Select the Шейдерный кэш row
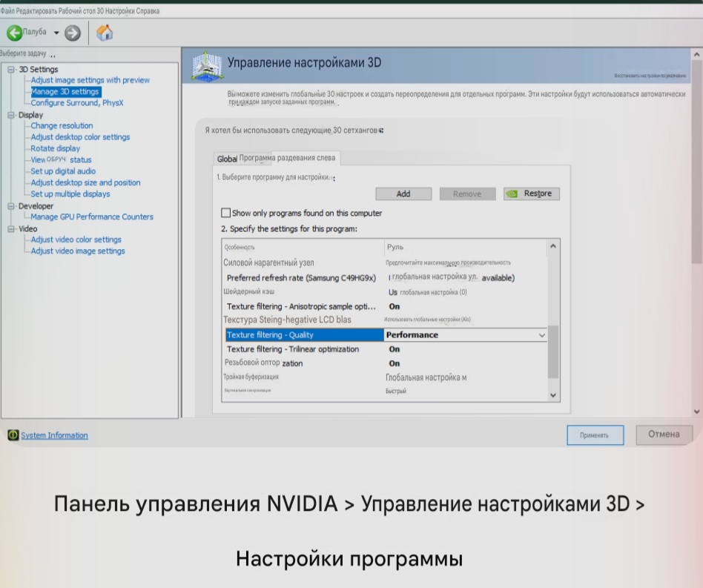The image size is (703, 588). point(385,292)
